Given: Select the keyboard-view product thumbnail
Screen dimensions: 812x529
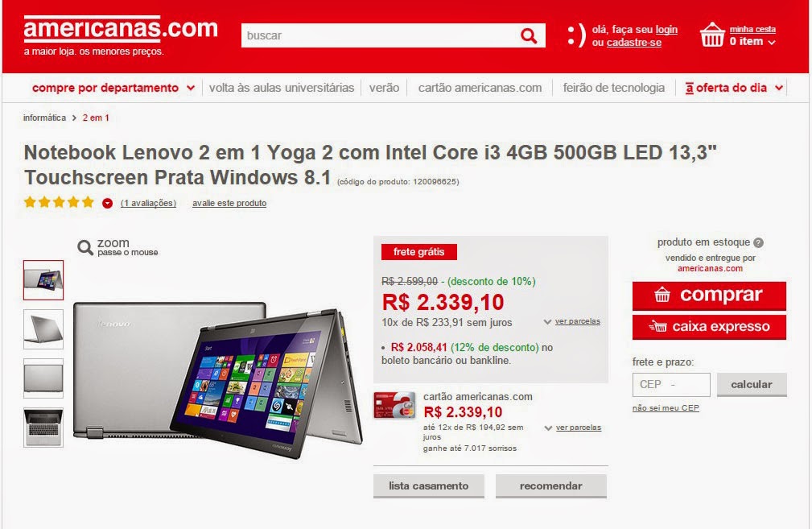Looking at the screenshot, I should 43,428.
